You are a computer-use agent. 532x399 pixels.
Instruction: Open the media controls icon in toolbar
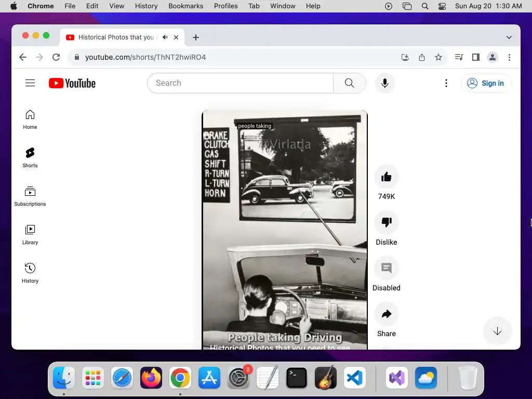[459, 57]
